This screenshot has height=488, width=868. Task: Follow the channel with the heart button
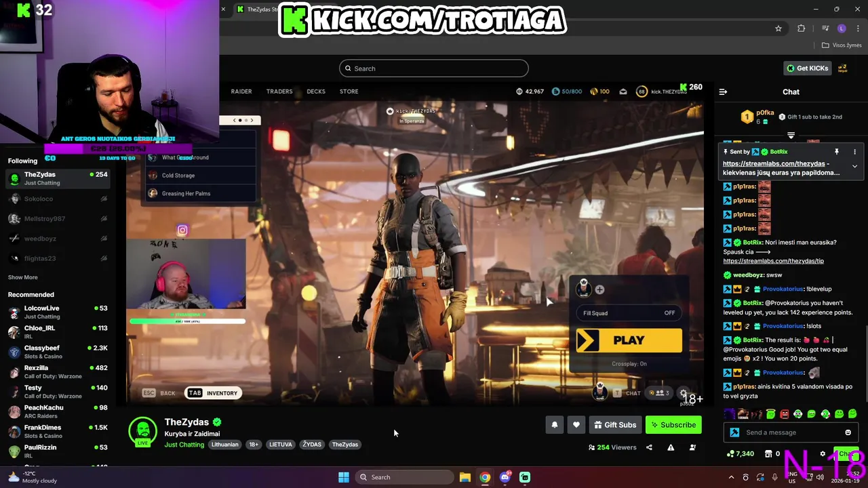point(576,425)
